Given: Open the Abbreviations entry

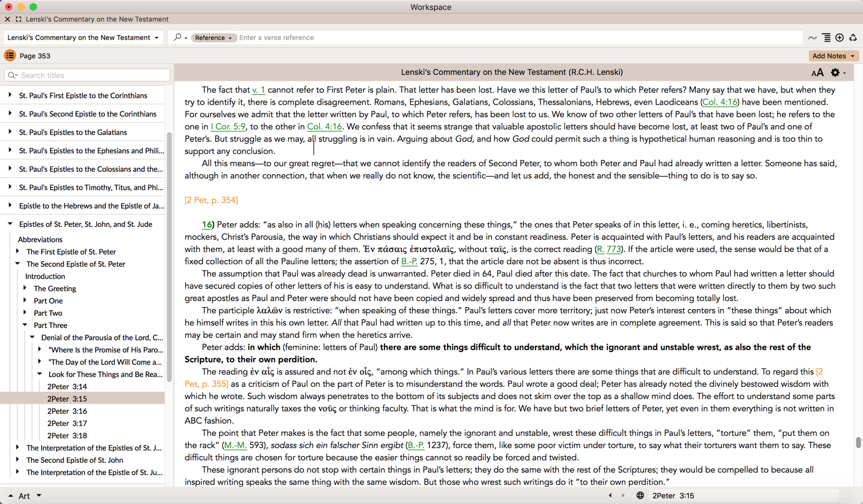Looking at the screenshot, I should point(40,239).
